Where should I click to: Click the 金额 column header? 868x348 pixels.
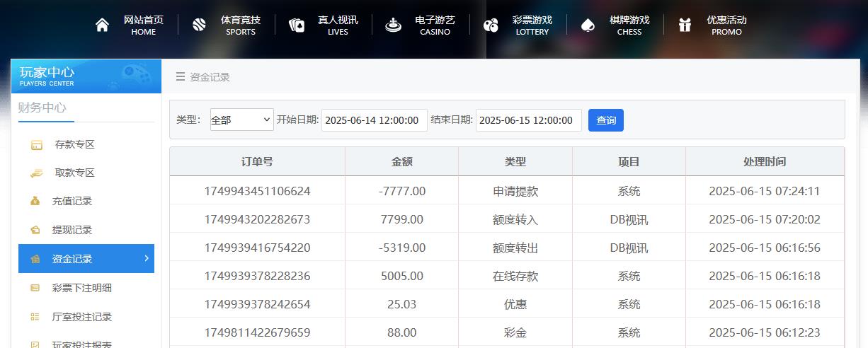coord(402,162)
